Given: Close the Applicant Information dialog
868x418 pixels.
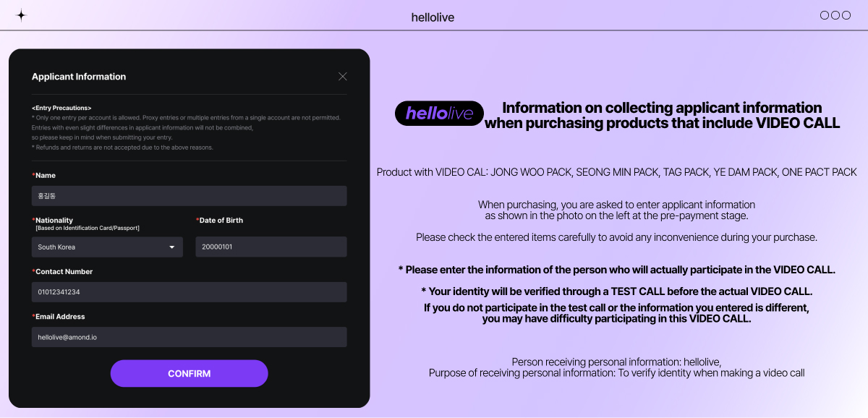Looking at the screenshot, I should [343, 77].
